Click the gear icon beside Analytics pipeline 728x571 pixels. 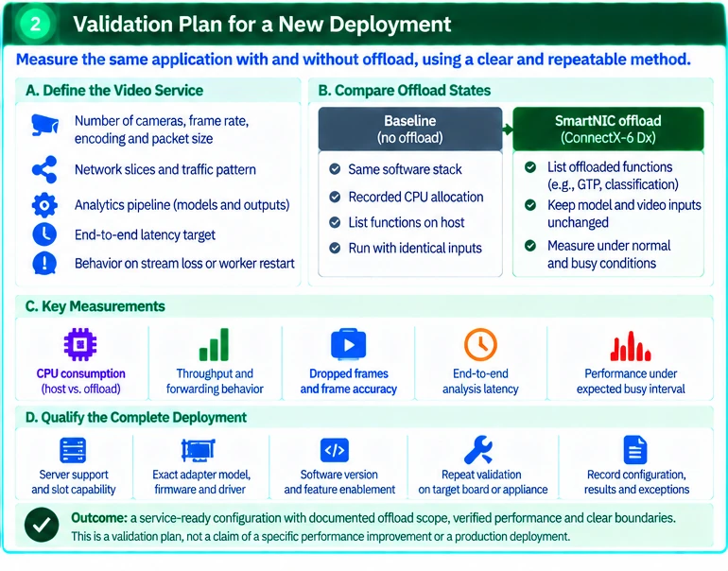coord(44,205)
